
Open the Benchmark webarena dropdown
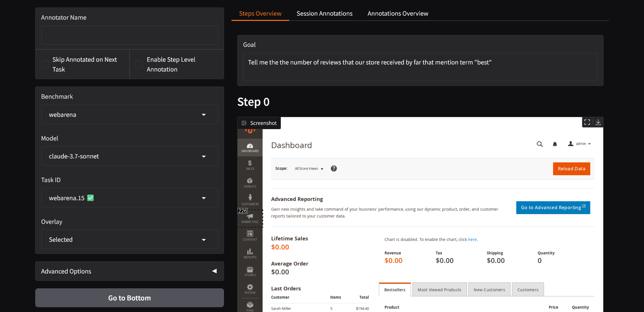pos(129,115)
